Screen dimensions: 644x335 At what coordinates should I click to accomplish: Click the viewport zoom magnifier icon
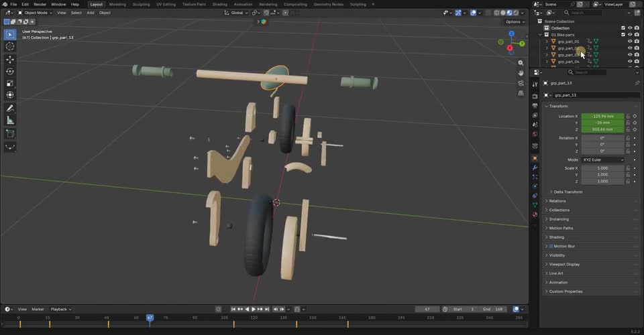click(521, 63)
